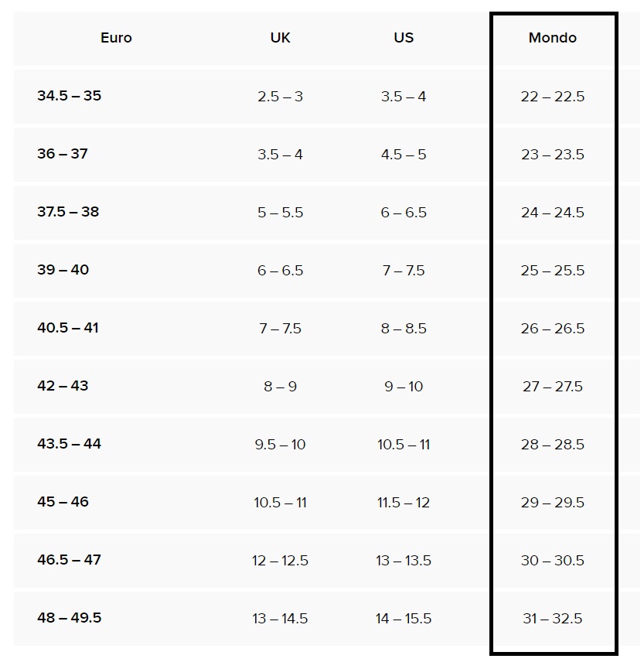Select Euro size 39 – 40

point(63,270)
